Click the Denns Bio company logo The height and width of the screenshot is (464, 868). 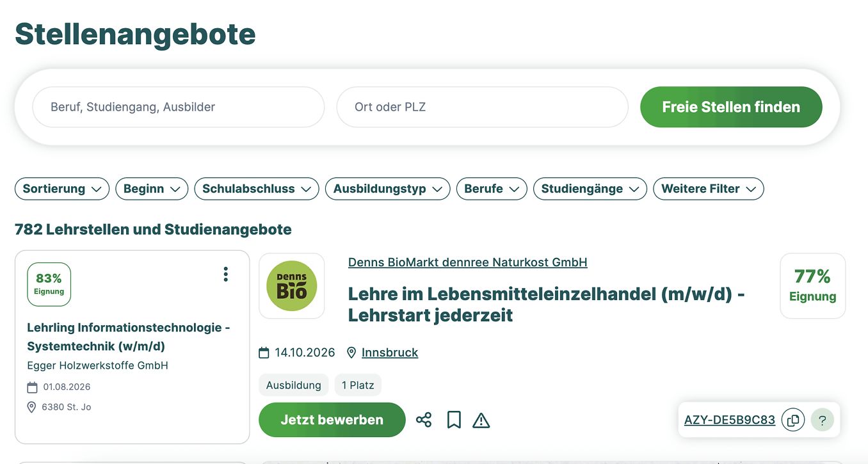pos(291,286)
